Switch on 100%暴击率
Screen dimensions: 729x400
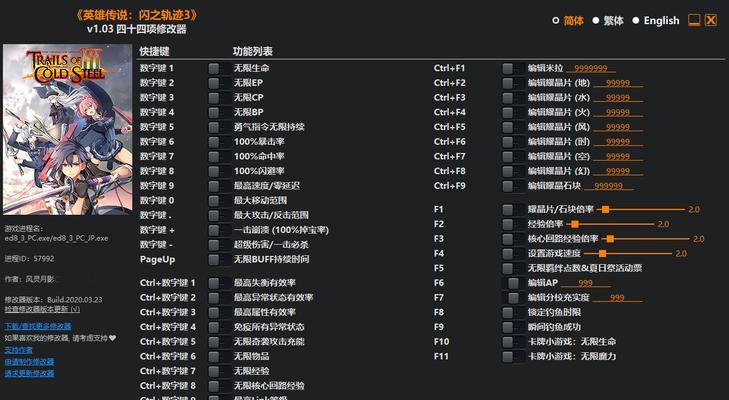219,142
